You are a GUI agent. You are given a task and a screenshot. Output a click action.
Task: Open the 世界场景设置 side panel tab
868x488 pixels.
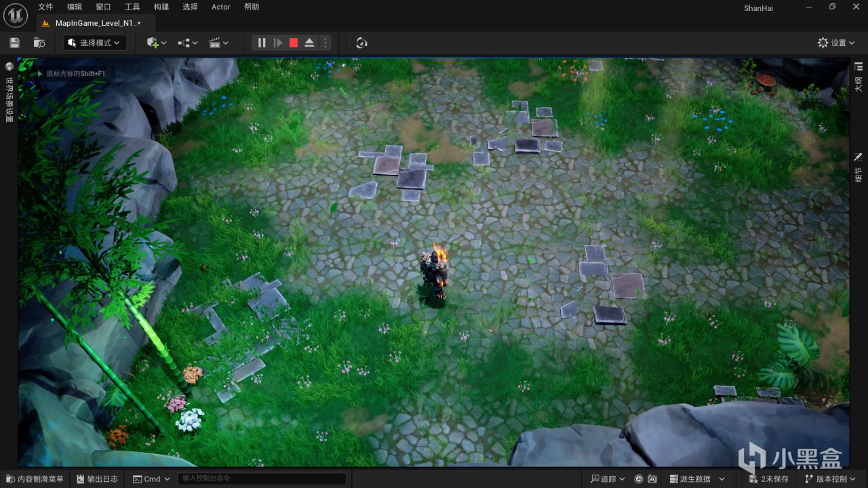tap(9, 94)
